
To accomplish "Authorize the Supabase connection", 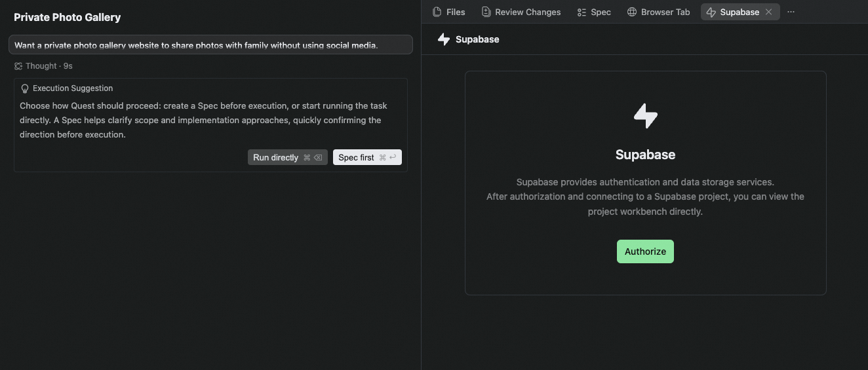I will (x=645, y=251).
